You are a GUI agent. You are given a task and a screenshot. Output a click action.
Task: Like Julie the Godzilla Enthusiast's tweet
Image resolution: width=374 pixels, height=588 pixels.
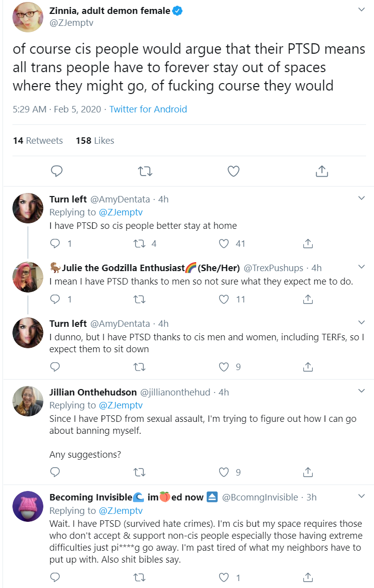224,299
